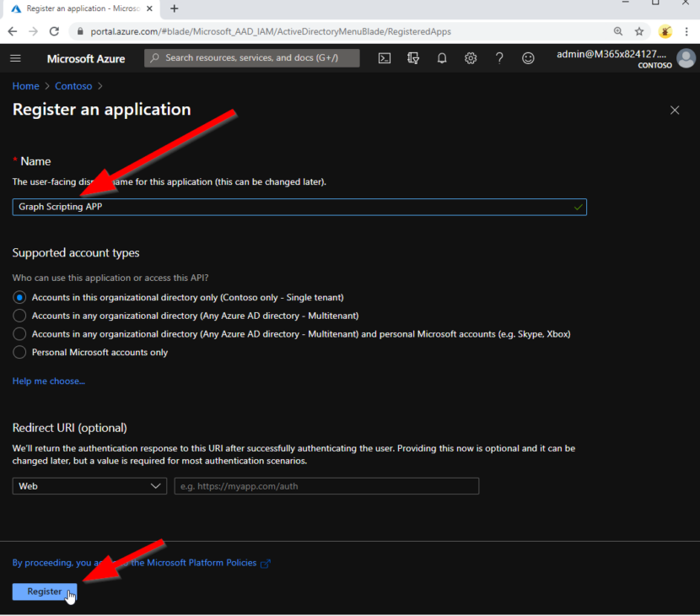
Task: Click the Register button
Action: (x=44, y=592)
